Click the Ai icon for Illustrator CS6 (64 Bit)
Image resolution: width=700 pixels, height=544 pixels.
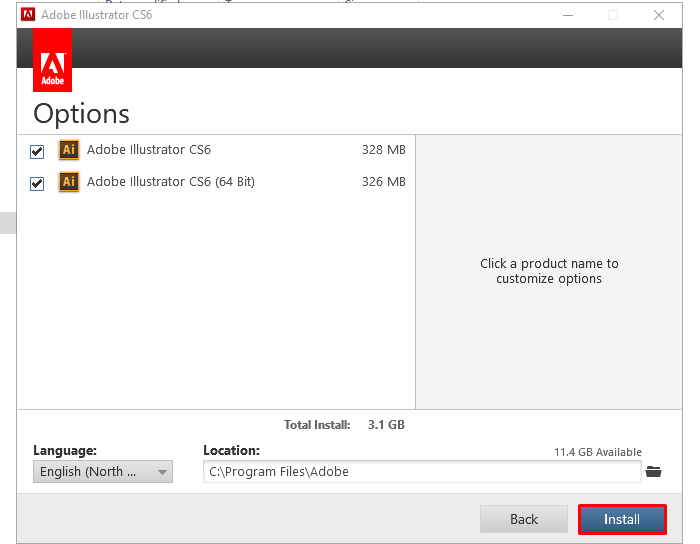pos(68,182)
